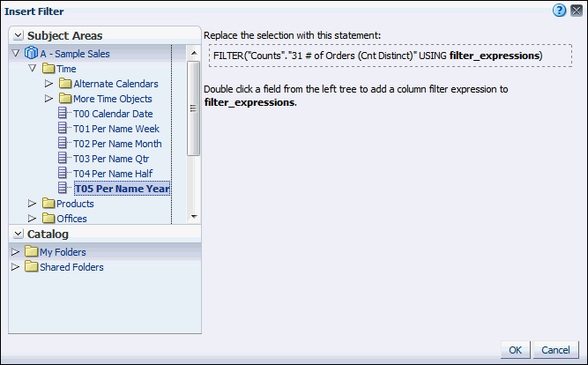Click the My Folders folder icon
The width and height of the screenshot is (588, 365).
tap(32, 252)
